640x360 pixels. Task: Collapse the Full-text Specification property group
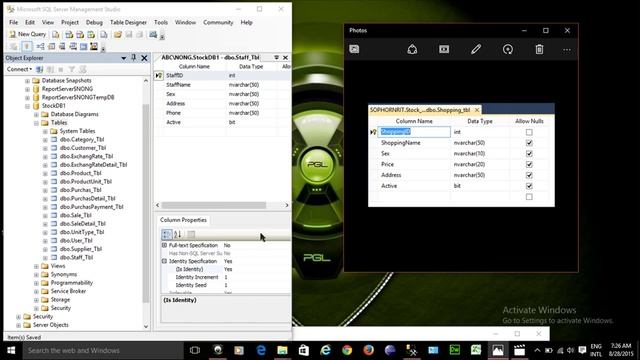pos(164,245)
